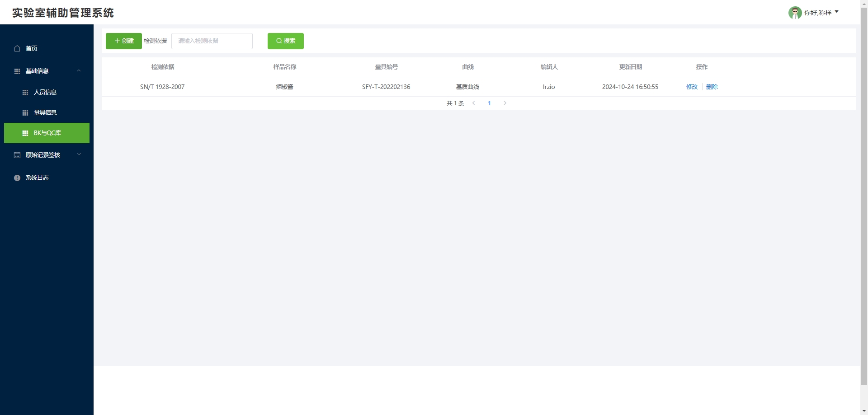Viewport: 868px width, 415px height.
Task: Click 修改 link for SN/T 1928-2007
Action: (x=692, y=87)
